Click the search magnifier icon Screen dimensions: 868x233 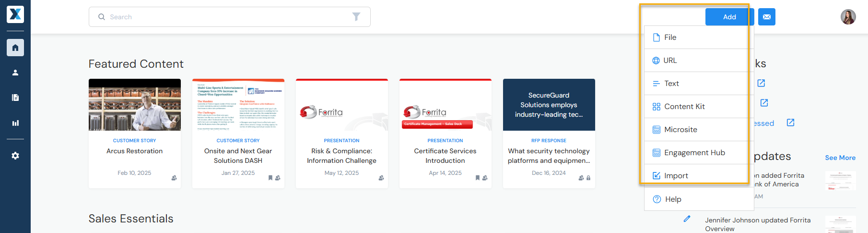point(102,17)
